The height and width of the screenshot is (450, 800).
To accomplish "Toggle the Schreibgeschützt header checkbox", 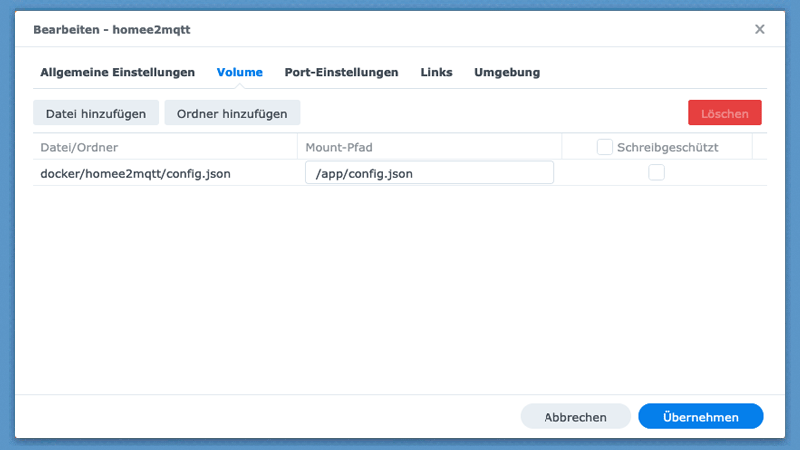I will [604, 147].
